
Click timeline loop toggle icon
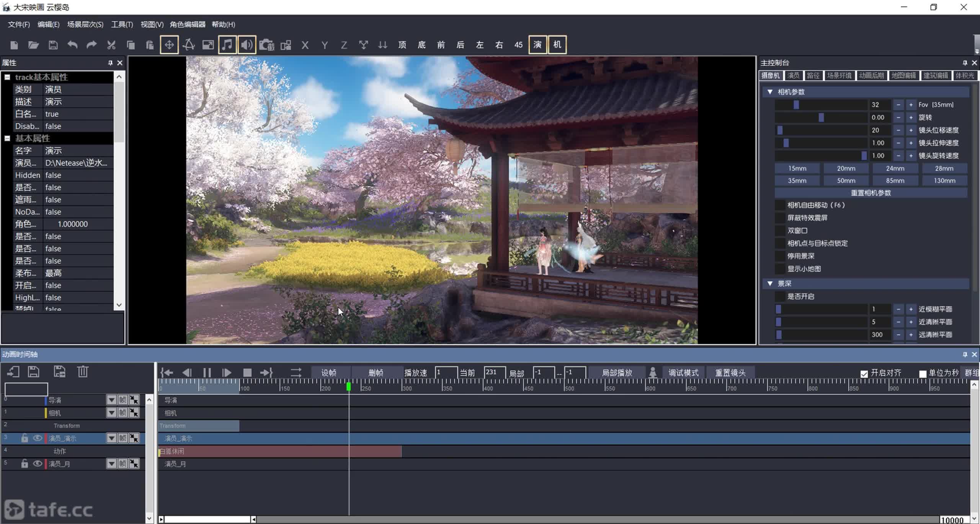(296, 373)
